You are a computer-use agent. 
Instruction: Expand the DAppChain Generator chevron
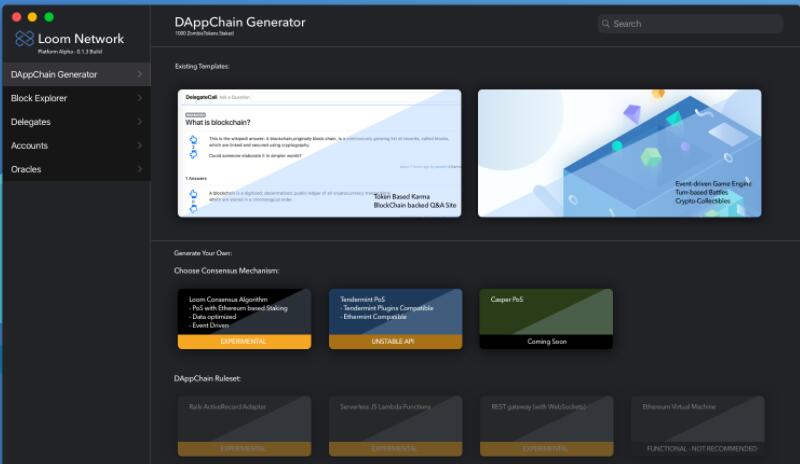click(x=139, y=74)
